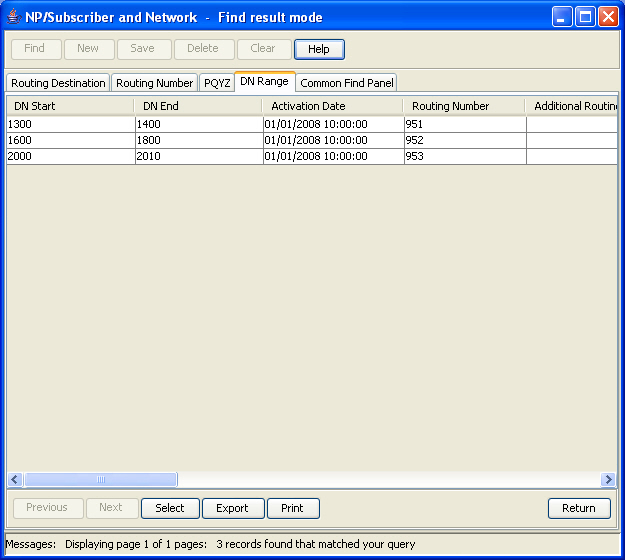
Task: Click the Routing Number column header
Action: 464,106
